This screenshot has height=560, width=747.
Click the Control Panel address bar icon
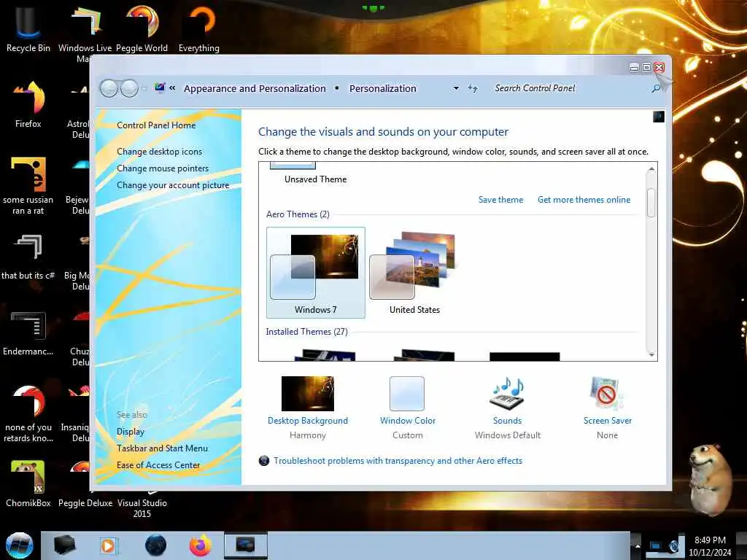(x=160, y=87)
